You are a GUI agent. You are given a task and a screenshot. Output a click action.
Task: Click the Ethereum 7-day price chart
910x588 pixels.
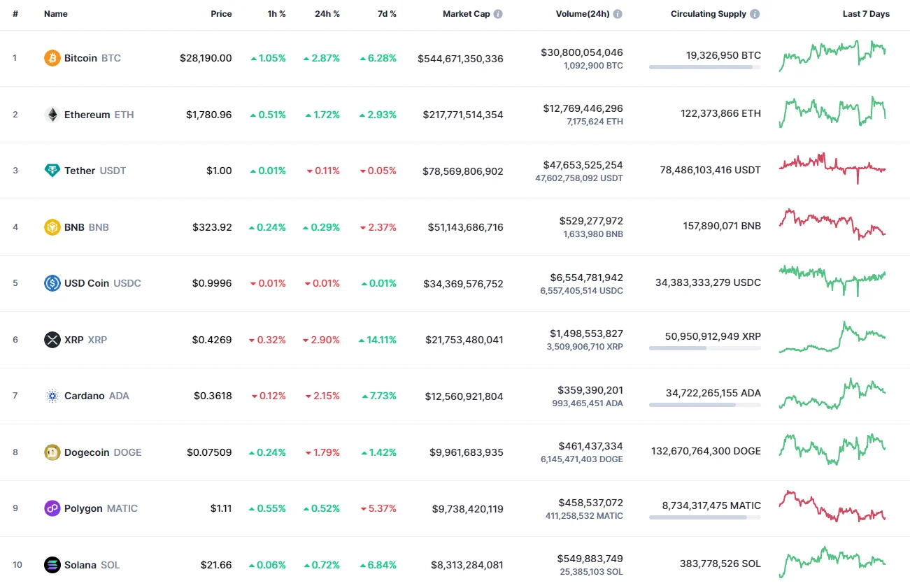832,113
